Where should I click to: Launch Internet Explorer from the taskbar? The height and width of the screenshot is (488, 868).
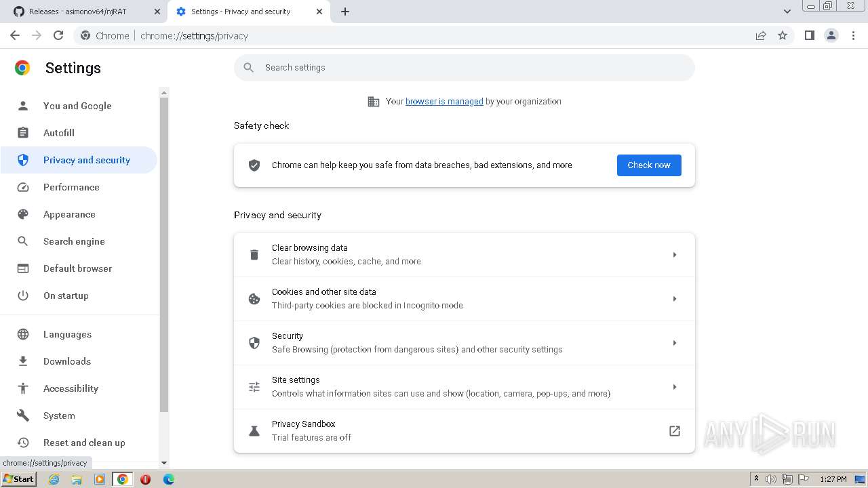click(x=54, y=479)
